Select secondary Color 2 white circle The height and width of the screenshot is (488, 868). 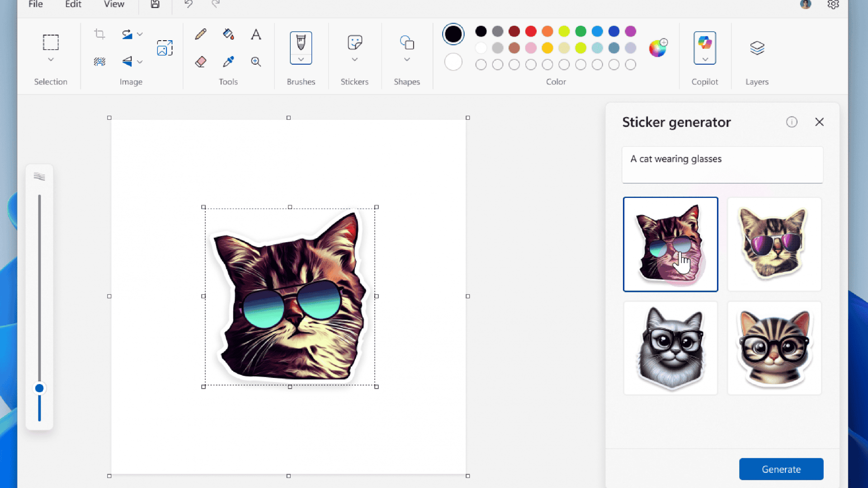pos(453,62)
